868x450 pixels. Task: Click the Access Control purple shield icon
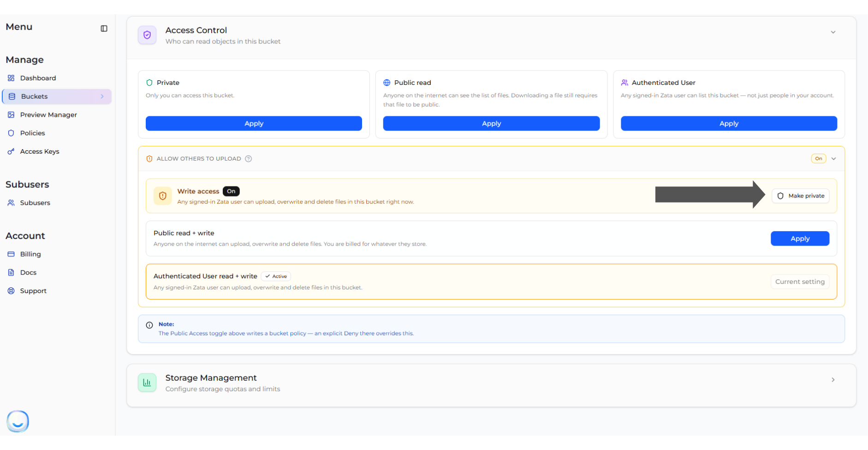[x=147, y=35]
